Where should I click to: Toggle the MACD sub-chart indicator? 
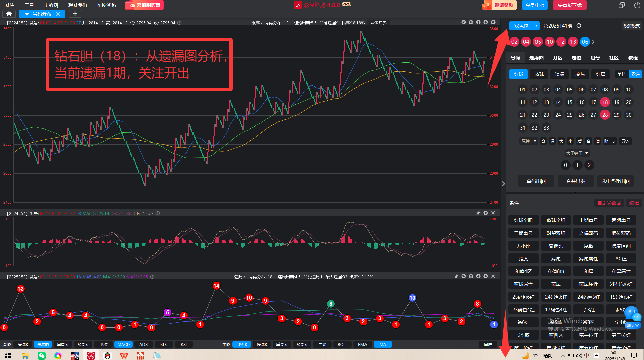(x=123, y=344)
